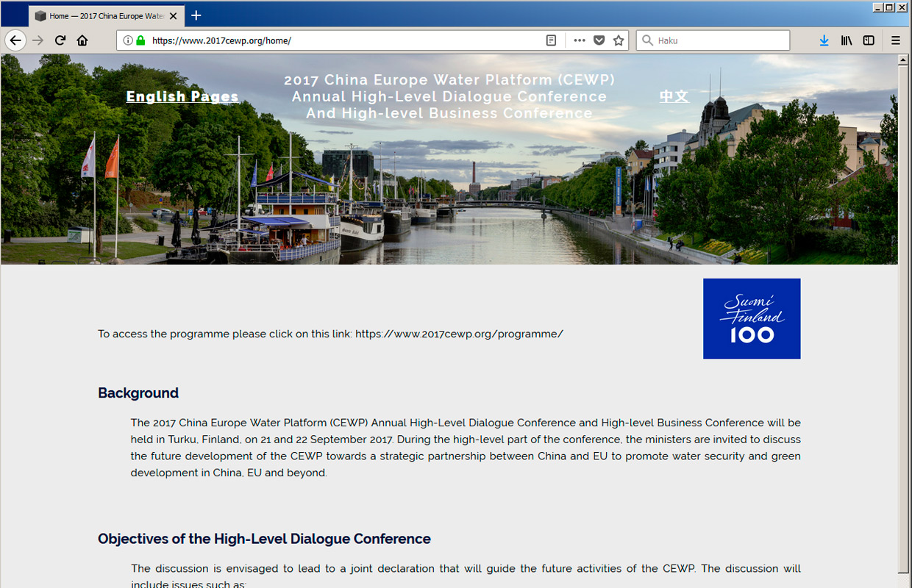
Task: Reload the current page
Action: pyautogui.click(x=60, y=40)
